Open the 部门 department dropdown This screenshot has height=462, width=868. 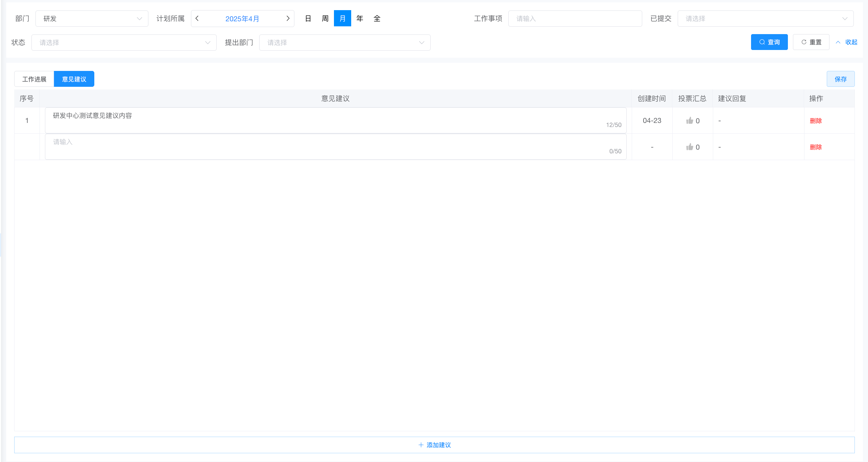[x=92, y=19]
